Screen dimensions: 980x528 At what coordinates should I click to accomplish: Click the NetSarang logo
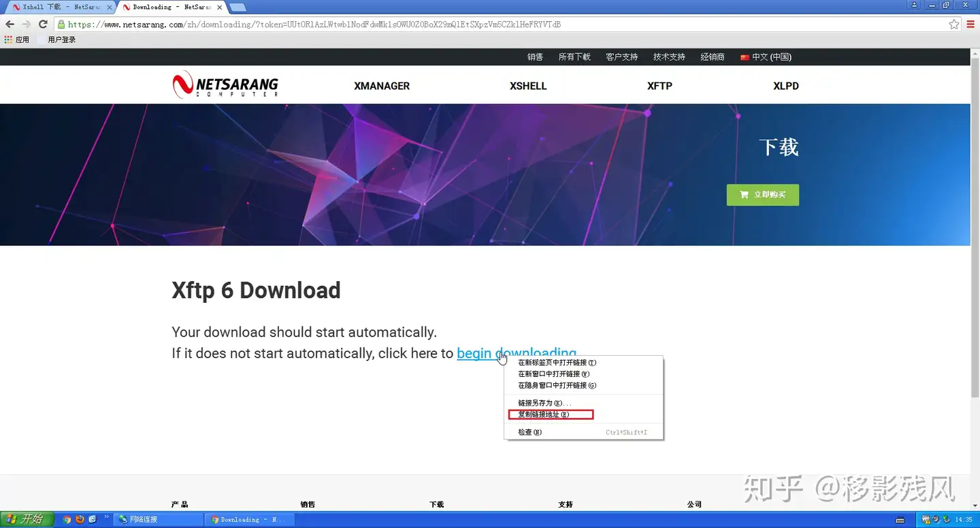(x=225, y=86)
